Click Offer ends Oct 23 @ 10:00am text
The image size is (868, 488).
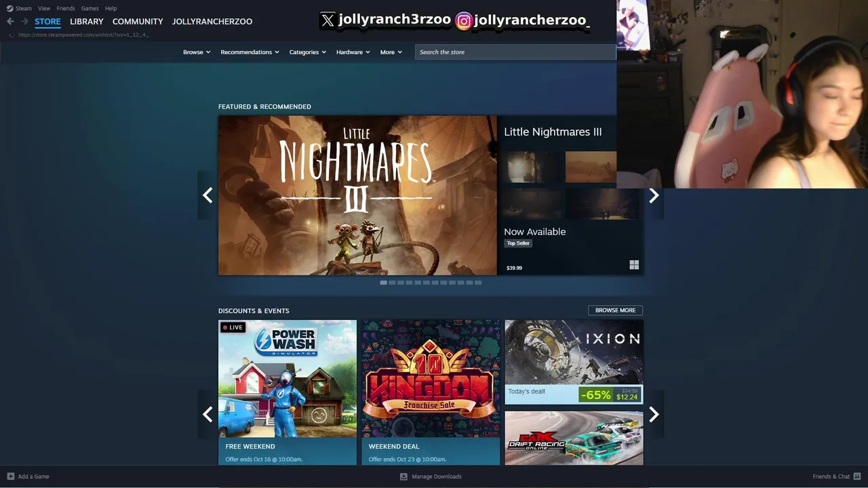click(x=408, y=460)
